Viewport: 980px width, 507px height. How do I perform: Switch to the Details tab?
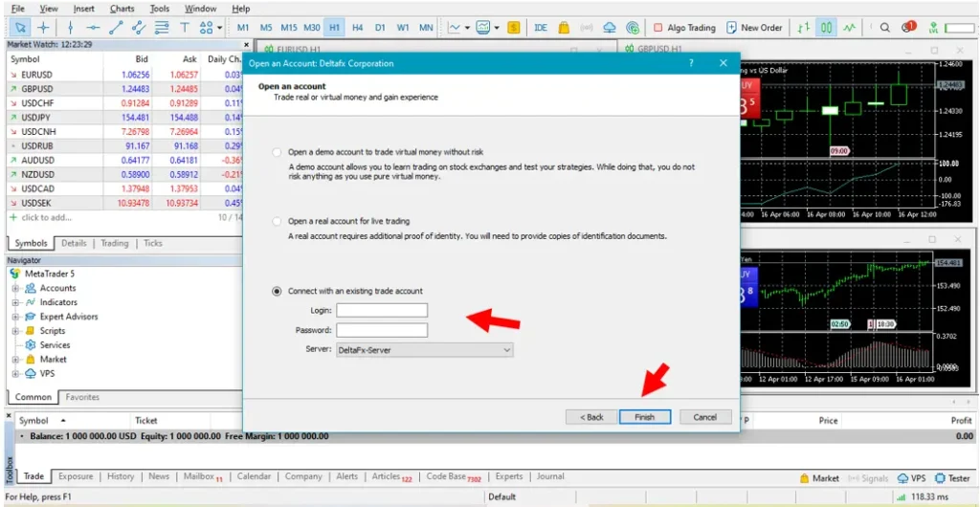pos(74,244)
